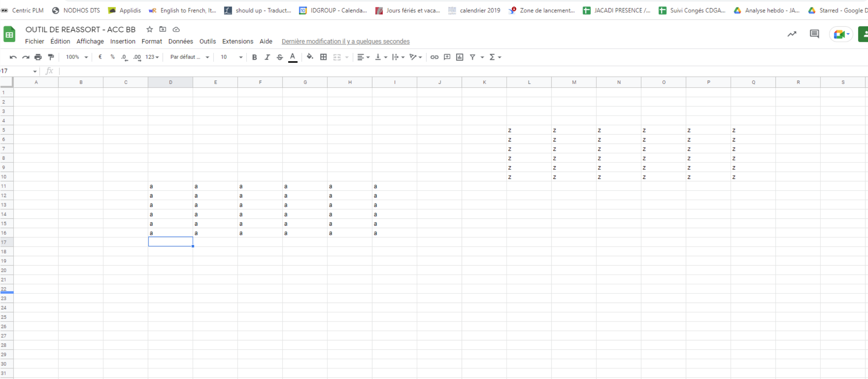Click the print icon

coord(38,57)
